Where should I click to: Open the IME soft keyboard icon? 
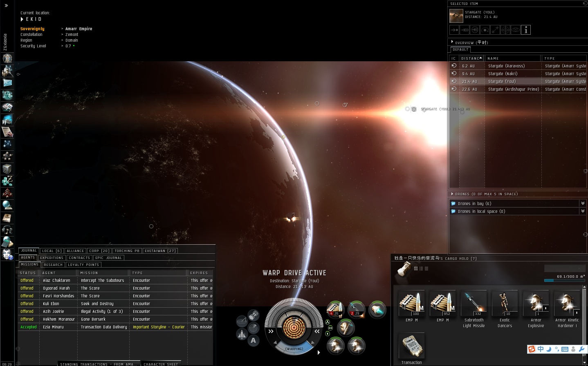coord(565,349)
